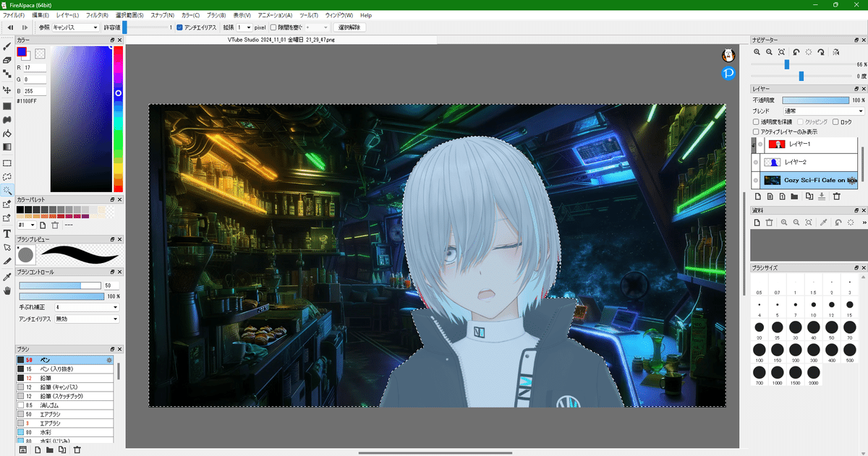The image size is (868, 456).
Task: Delete brush using the Brush panel trash
Action: pyautogui.click(x=77, y=450)
